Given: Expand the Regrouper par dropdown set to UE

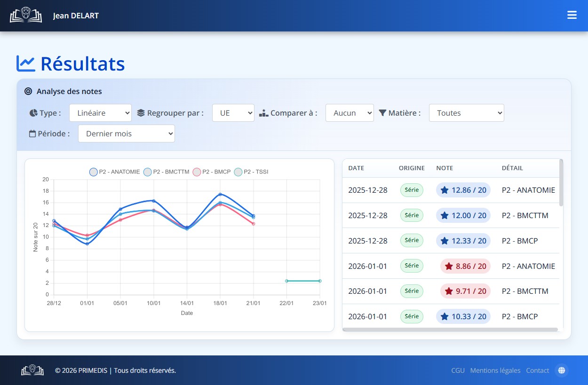Looking at the screenshot, I should pyautogui.click(x=233, y=113).
